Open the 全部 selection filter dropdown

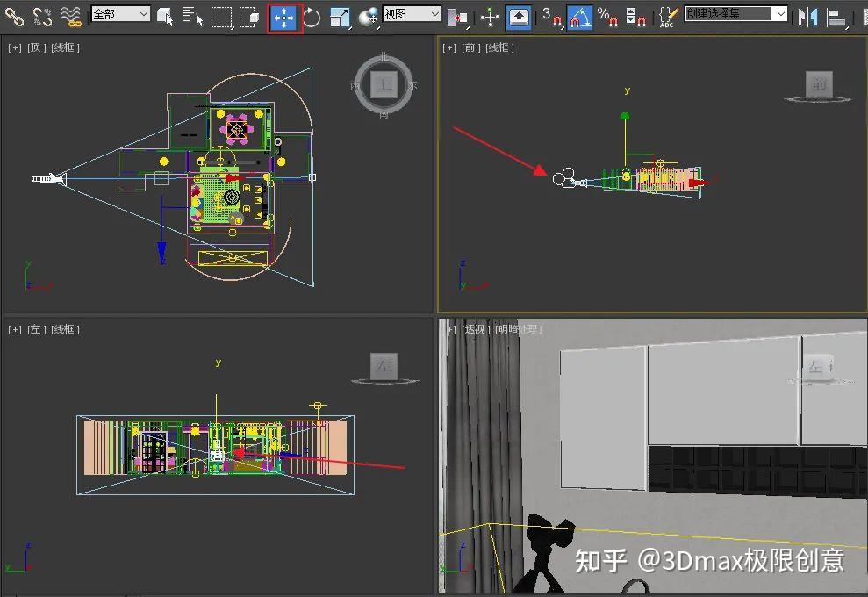coord(119,14)
